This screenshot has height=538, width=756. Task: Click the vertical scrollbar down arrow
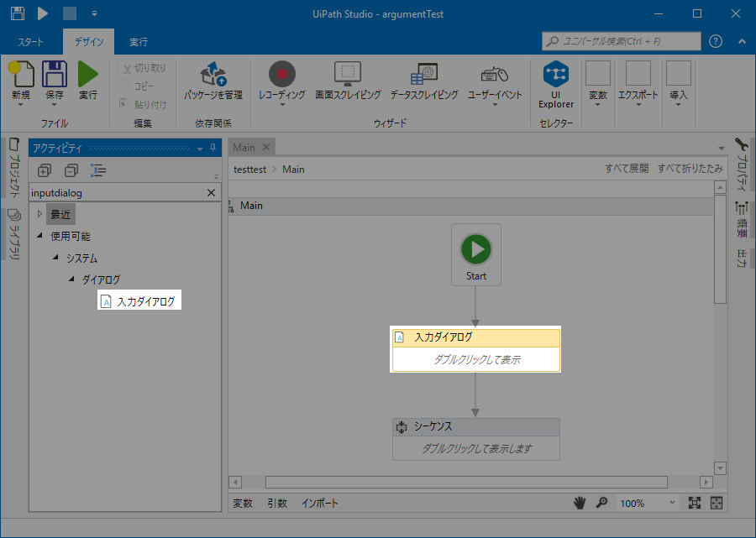coord(721,467)
